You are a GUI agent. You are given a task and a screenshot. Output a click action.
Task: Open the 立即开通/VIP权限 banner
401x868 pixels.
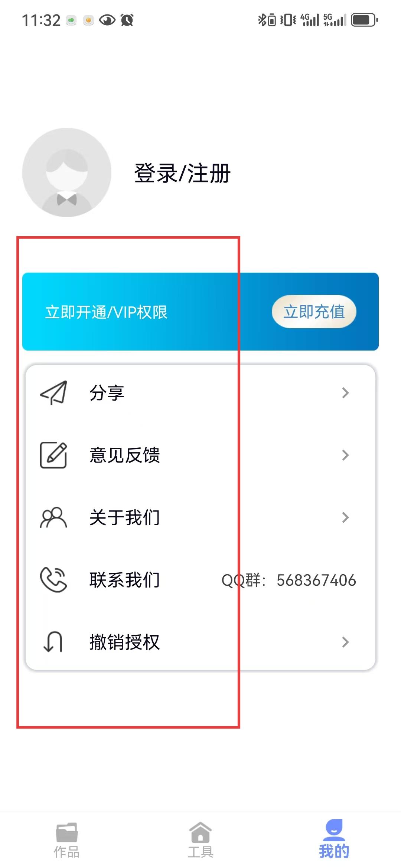(x=200, y=312)
